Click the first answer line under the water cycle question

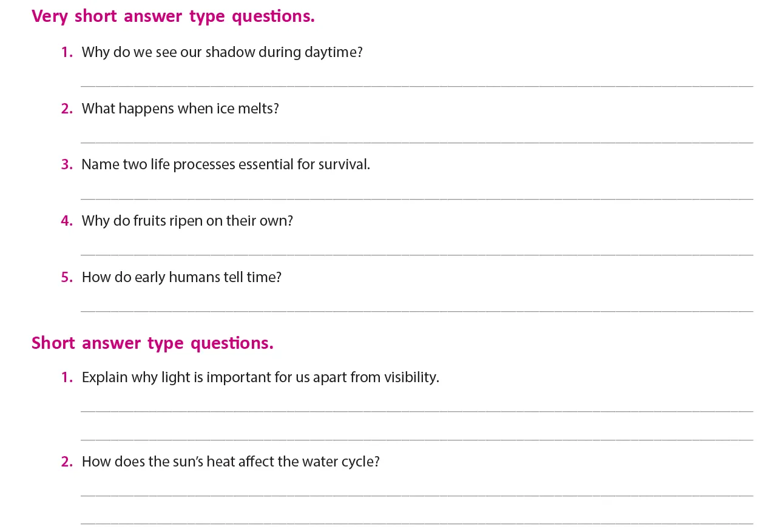416,495
